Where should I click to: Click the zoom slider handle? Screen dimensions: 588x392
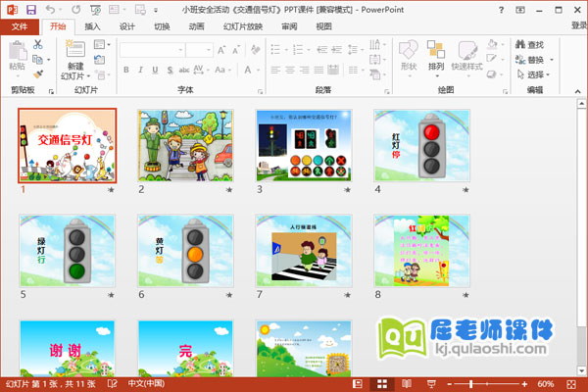(471, 384)
